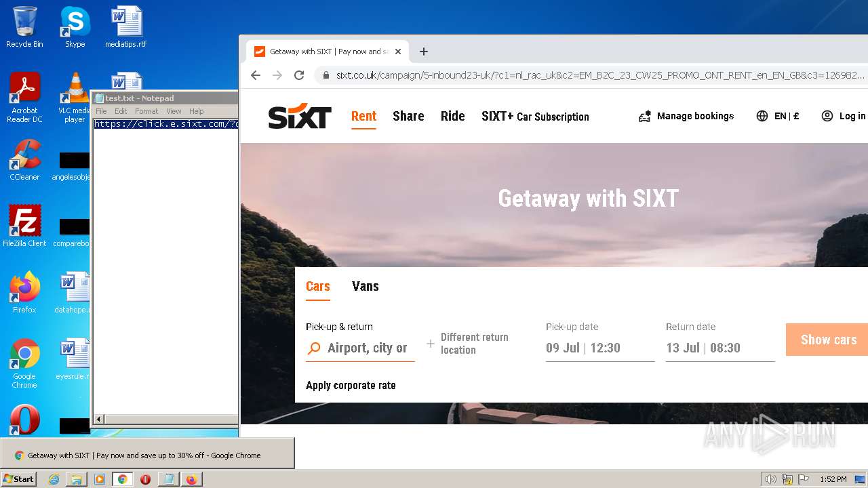This screenshot has width=868, height=488.
Task: Launch Google Chrome desktop shortcut
Action: [24, 363]
